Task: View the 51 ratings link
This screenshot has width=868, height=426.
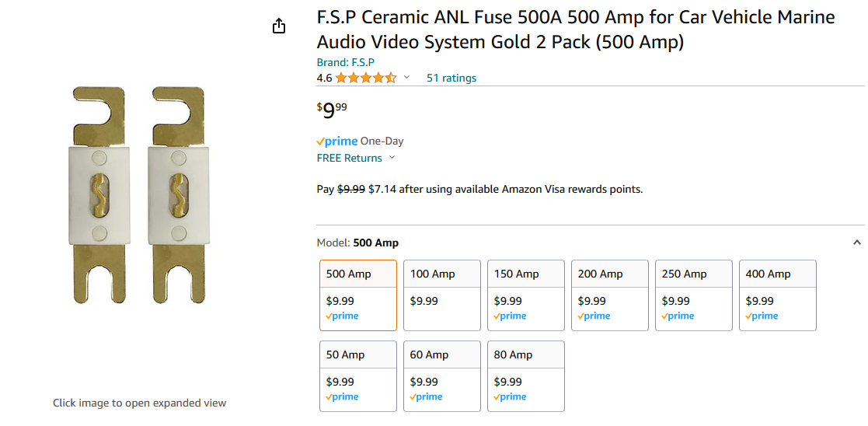Action: coord(451,78)
